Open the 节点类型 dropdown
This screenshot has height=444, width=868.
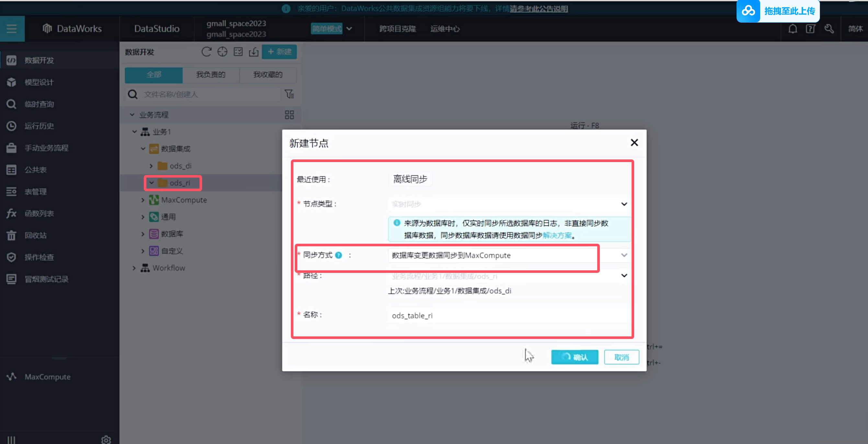[x=624, y=204]
